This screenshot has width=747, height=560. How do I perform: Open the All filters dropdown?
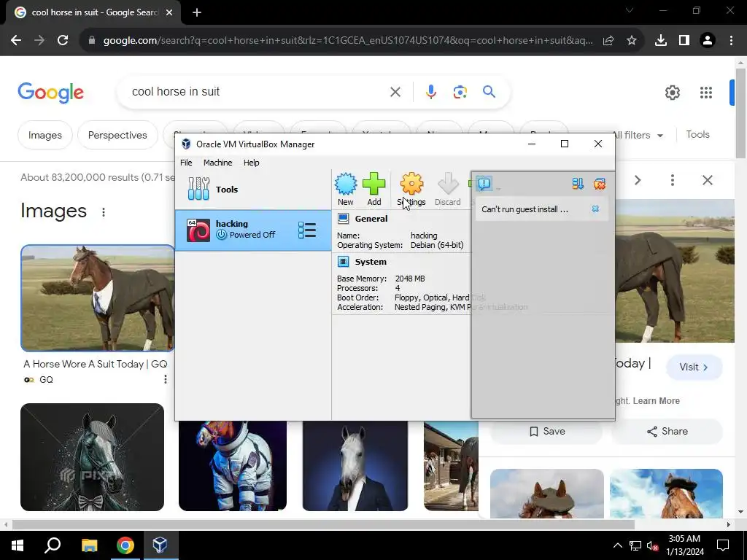pos(638,135)
